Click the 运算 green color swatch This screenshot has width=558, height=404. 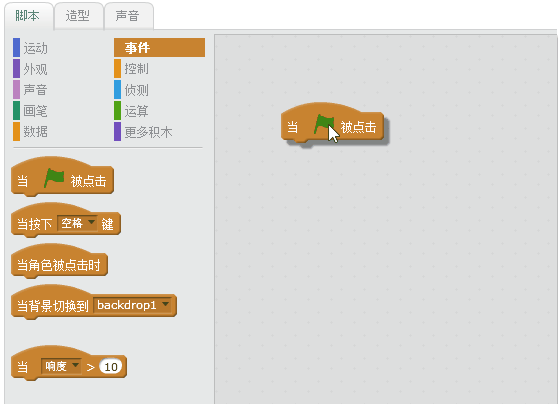(117, 111)
